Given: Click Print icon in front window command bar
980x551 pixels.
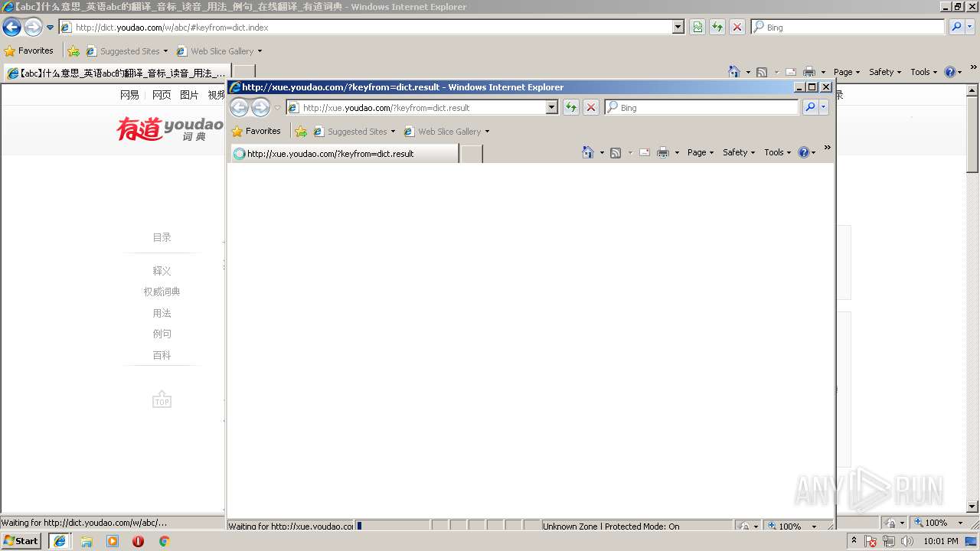Looking at the screenshot, I should [663, 152].
